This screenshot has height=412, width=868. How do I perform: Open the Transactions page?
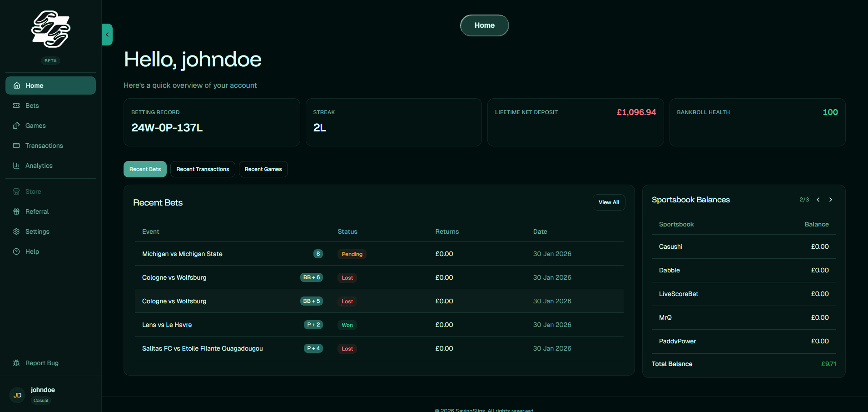click(x=44, y=145)
